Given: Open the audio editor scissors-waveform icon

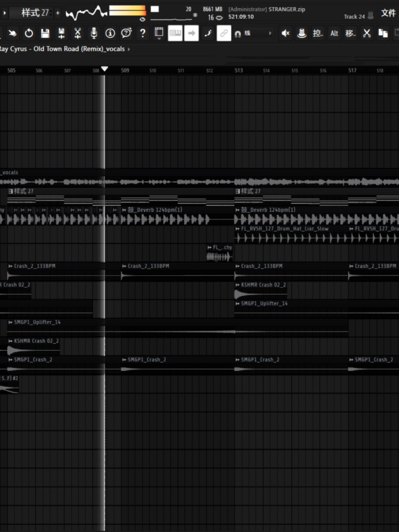Looking at the screenshot, I should (x=77, y=33).
